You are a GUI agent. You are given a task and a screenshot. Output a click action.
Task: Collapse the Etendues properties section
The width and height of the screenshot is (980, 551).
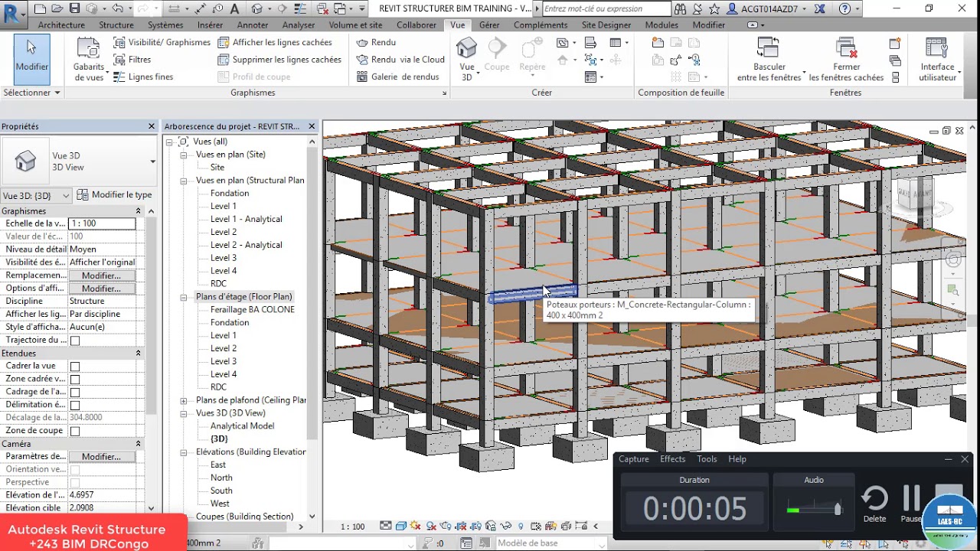(138, 354)
